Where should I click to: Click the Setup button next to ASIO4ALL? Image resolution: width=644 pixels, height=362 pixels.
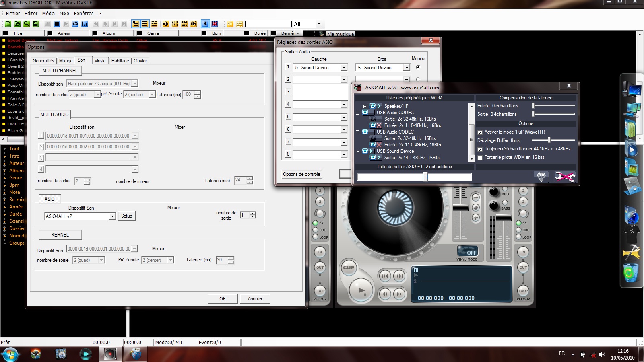click(x=126, y=216)
